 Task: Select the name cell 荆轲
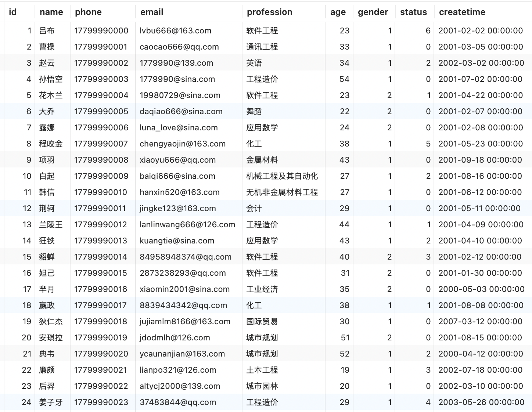(x=47, y=209)
